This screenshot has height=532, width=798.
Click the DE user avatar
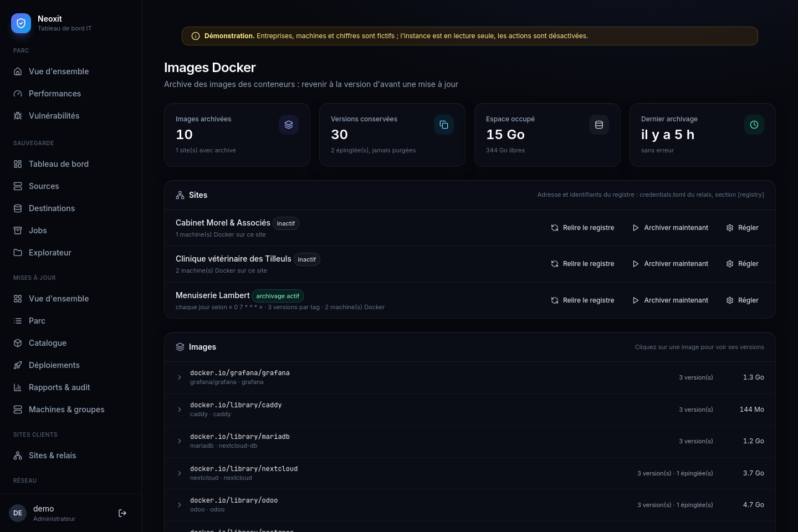pyautogui.click(x=18, y=513)
